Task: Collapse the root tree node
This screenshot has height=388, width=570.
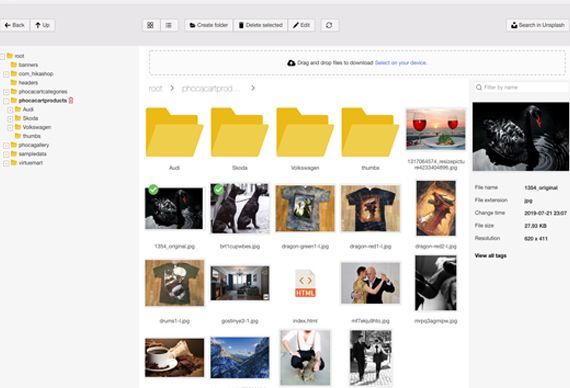Action: (x=2, y=56)
